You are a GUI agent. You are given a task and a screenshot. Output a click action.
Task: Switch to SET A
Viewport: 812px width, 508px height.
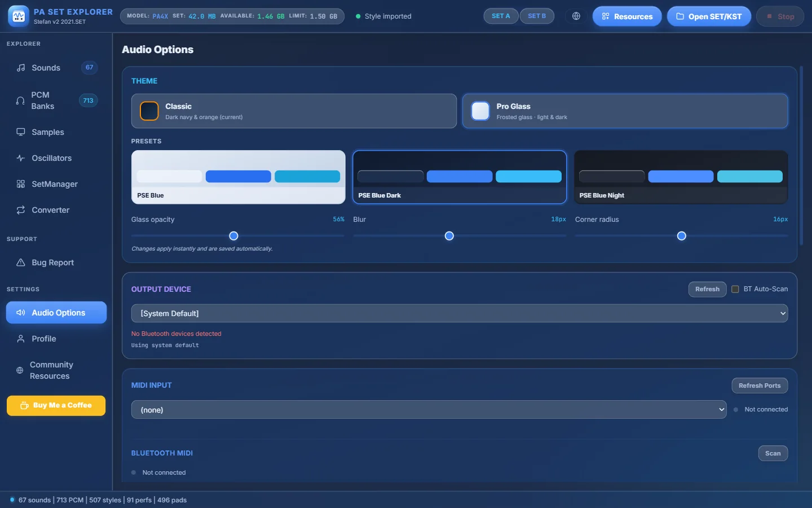[x=501, y=16]
